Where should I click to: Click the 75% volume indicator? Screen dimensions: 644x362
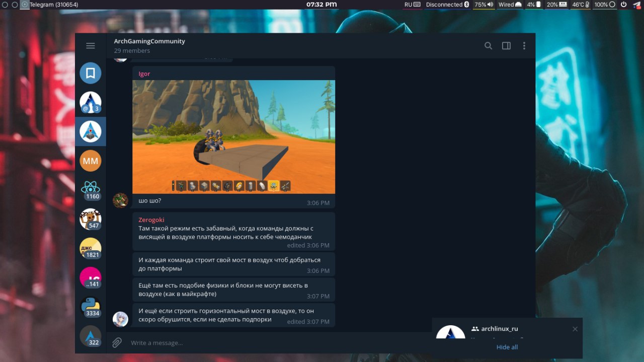pyautogui.click(x=484, y=5)
